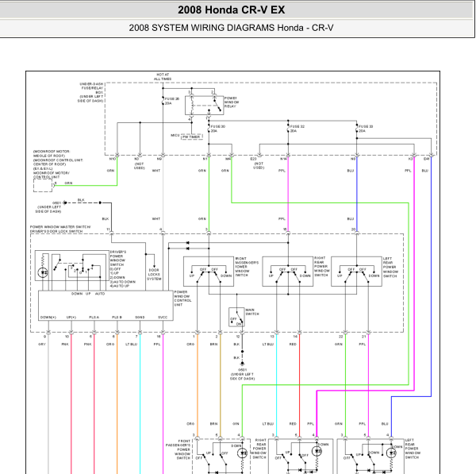The height and width of the screenshot is (474, 476).
Task: Click the 'FUSE 32 20A' label
Action: [x=297, y=129]
